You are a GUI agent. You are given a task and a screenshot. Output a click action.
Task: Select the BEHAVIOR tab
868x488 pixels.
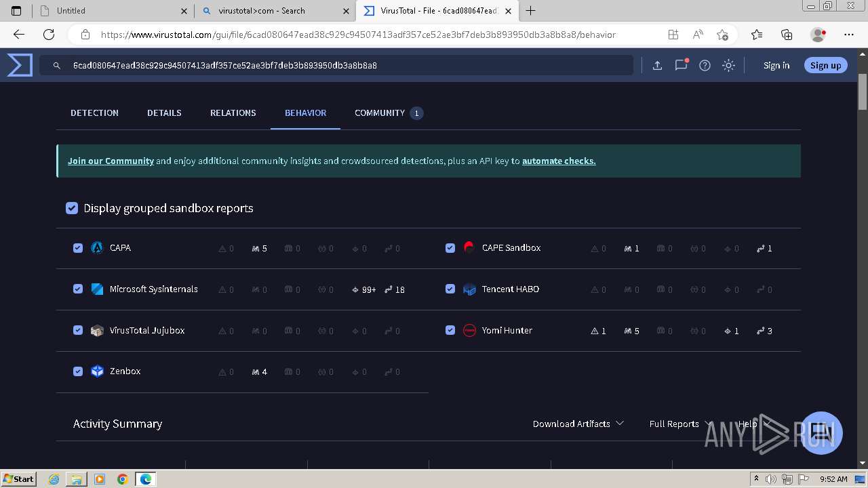305,113
